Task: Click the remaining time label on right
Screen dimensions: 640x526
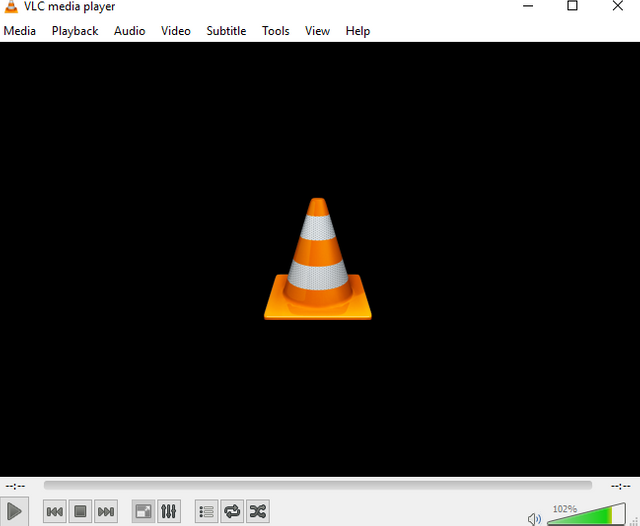Action: point(620,486)
